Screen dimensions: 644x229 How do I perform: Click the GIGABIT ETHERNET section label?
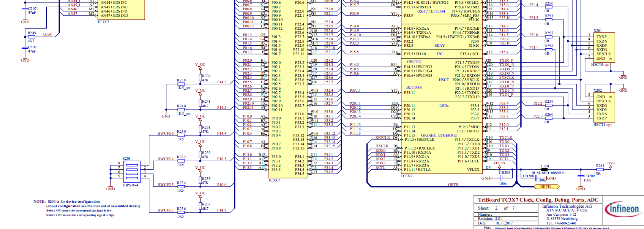(x=439, y=135)
